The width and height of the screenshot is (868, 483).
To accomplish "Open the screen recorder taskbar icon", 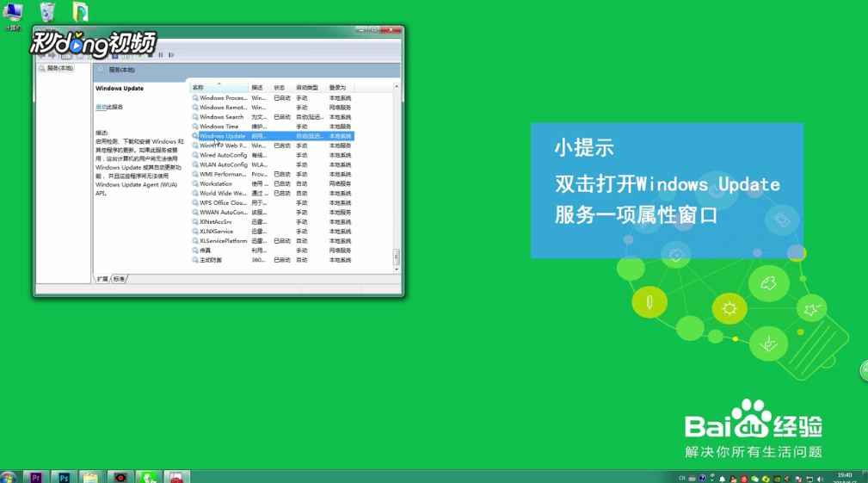I will (120, 477).
